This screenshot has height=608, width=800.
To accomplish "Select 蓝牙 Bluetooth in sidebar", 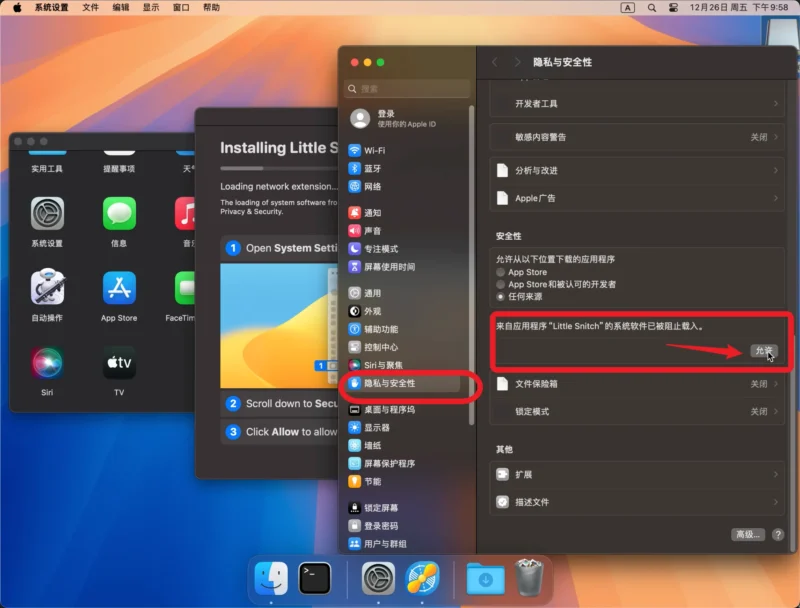I will 372,168.
